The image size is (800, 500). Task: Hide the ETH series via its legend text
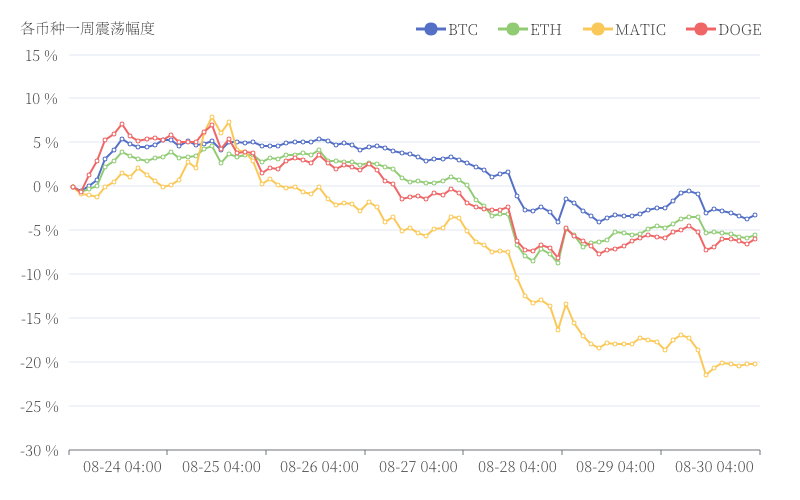(546, 30)
